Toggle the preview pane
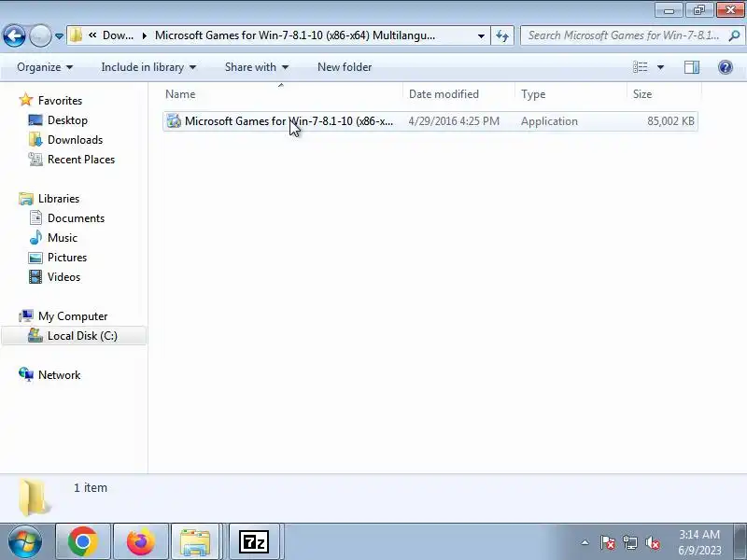Image resolution: width=747 pixels, height=560 pixels. coord(692,67)
